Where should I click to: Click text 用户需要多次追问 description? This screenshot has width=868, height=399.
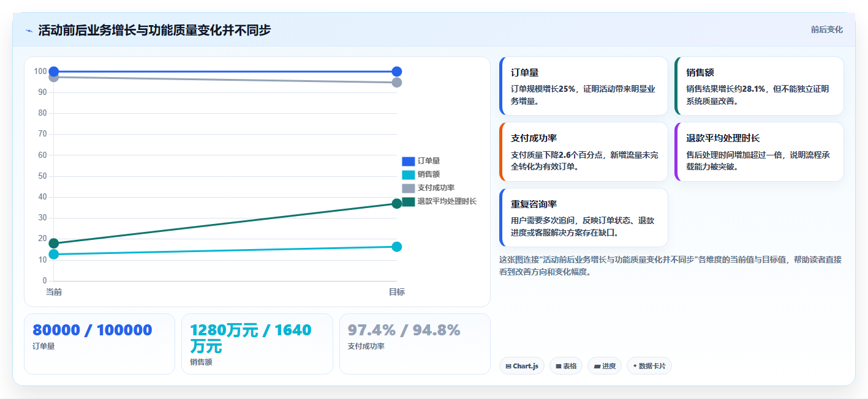click(x=583, y=226)
